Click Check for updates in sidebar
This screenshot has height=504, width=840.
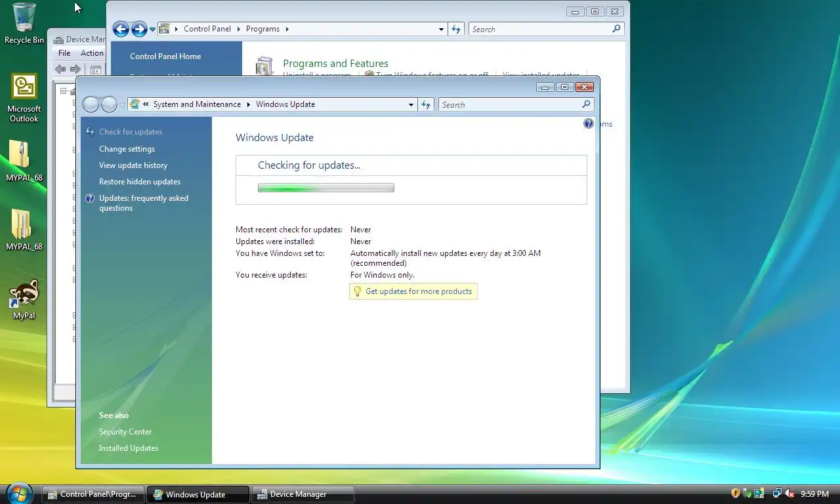131,132
